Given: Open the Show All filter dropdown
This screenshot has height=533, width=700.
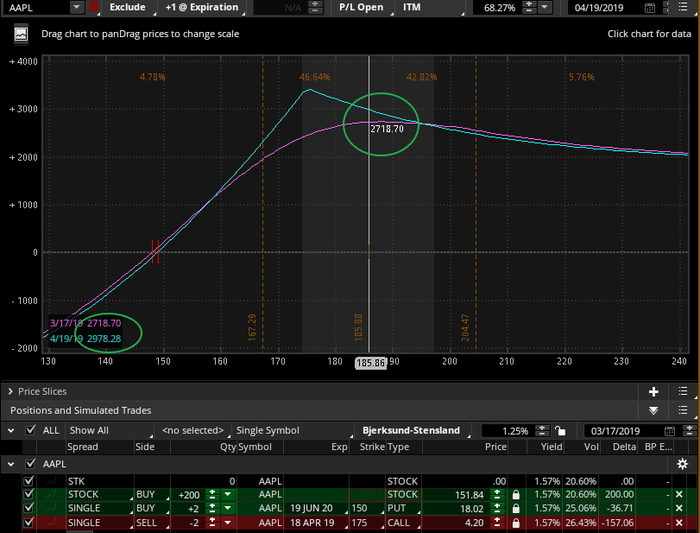Looking at the screenshot, I should pos(110,431).
